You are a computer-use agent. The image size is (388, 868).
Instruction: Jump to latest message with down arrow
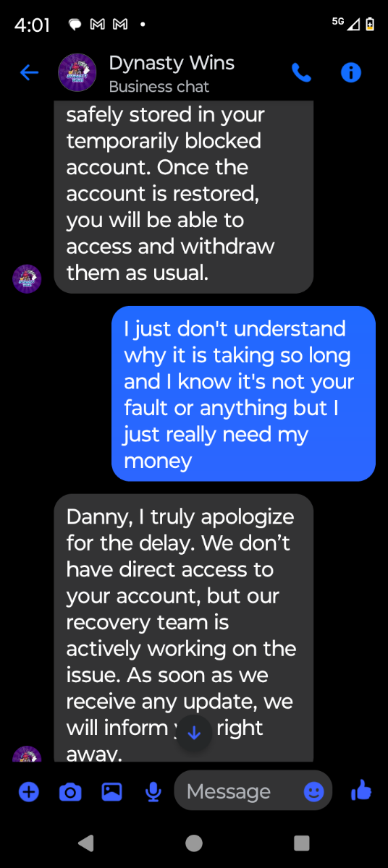(x=193, y=733)
